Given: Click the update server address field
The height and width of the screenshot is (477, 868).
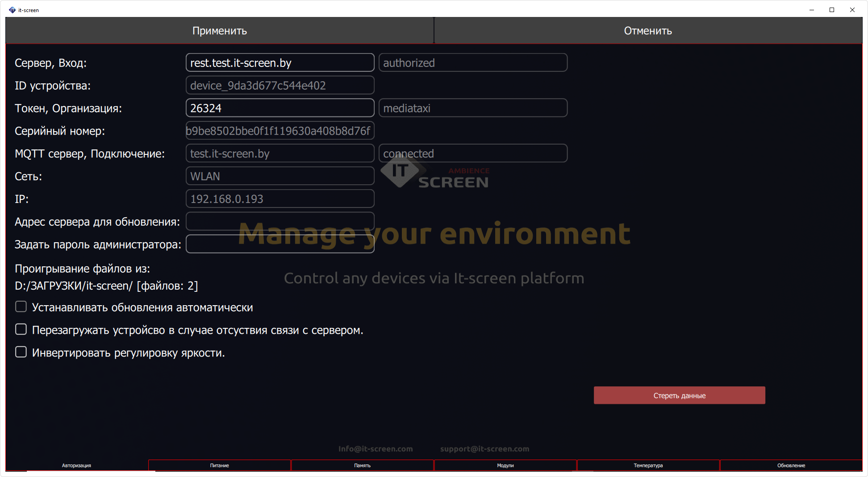Looking at the screenshot, I should point(280,221).
